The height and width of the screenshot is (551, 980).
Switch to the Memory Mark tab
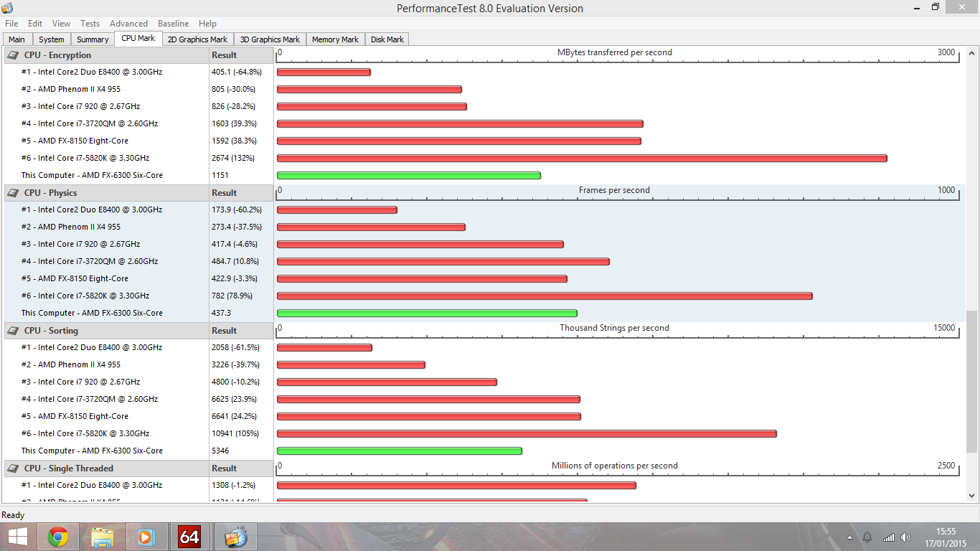coord(335,39)
